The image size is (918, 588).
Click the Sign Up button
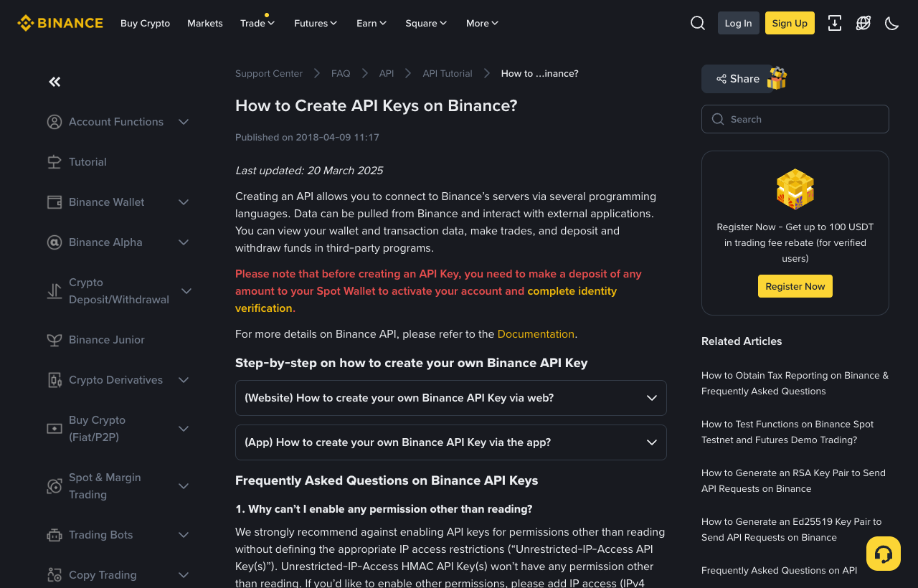coord(790,23)
